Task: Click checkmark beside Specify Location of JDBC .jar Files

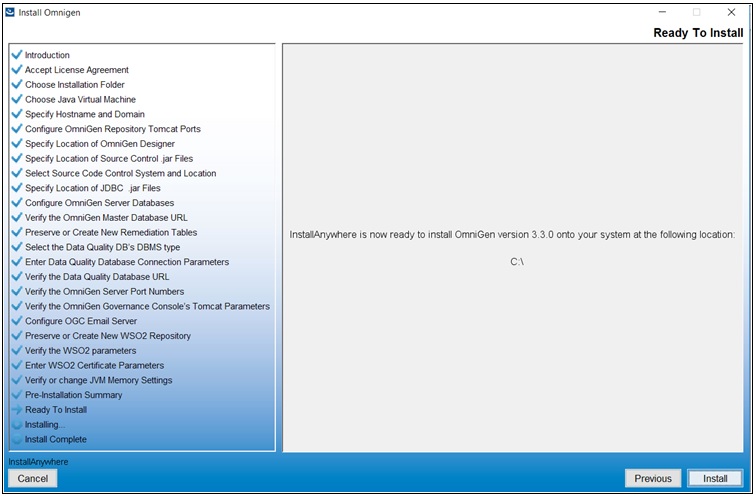Action: pos(17,188)
